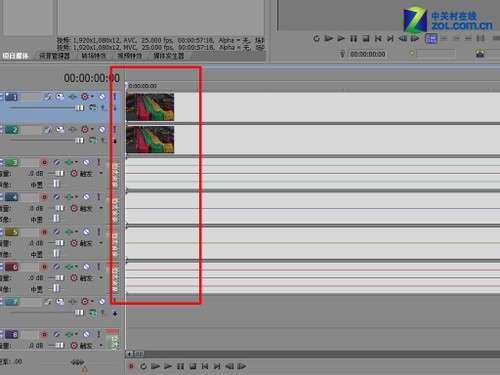Click trimmer go to end button
Viewport: 500px width, 375px height.
click(390, 39)
